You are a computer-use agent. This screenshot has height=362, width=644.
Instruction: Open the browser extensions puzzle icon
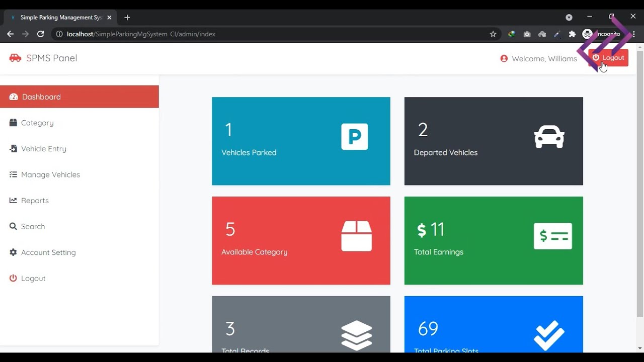tap(572, 34)
